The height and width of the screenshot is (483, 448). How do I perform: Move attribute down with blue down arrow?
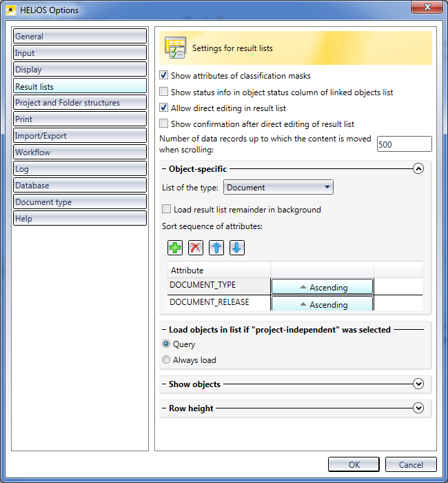click(237, 248)
